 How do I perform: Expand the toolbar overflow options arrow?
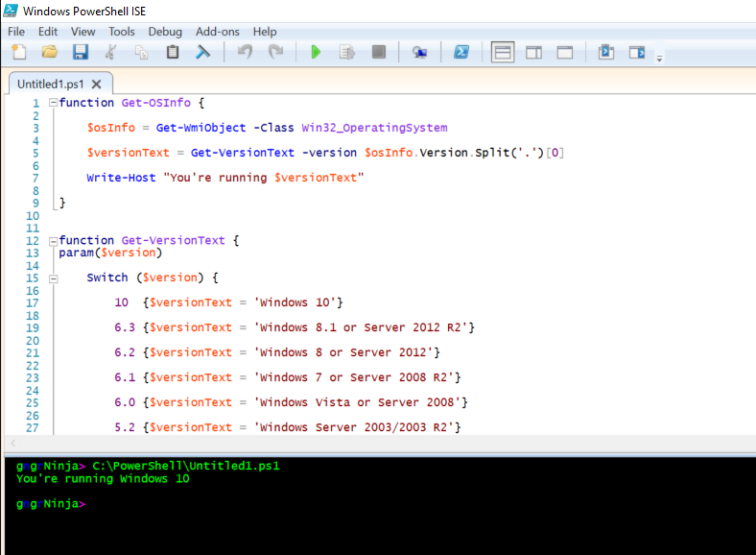659,58
